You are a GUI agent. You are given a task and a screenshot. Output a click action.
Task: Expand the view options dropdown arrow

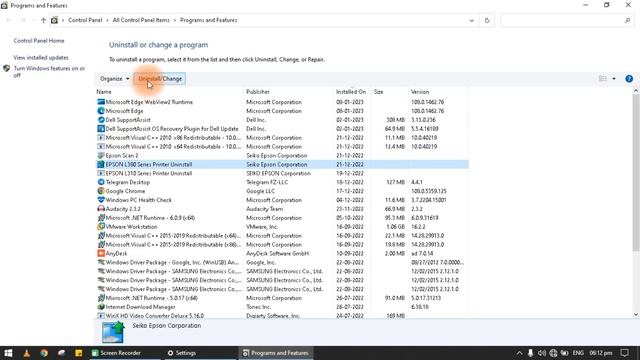click(614, 79)
